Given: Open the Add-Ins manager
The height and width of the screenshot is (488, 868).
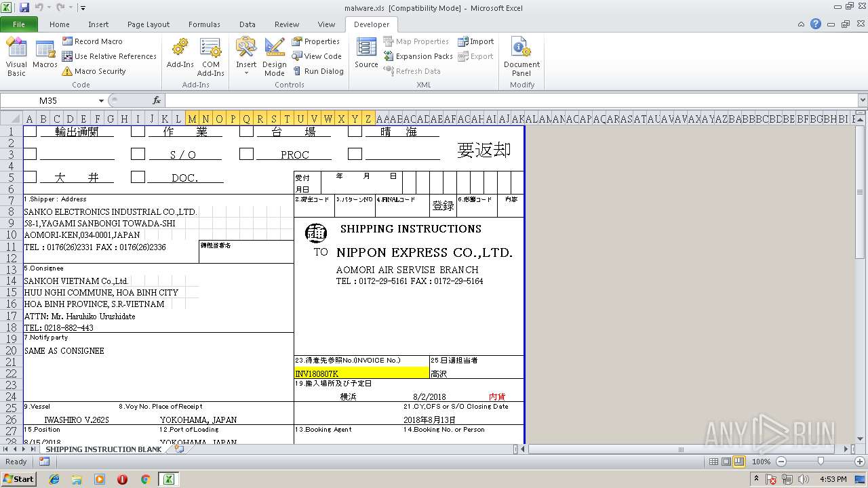Looking at the screenshot, I should point(180,54).
